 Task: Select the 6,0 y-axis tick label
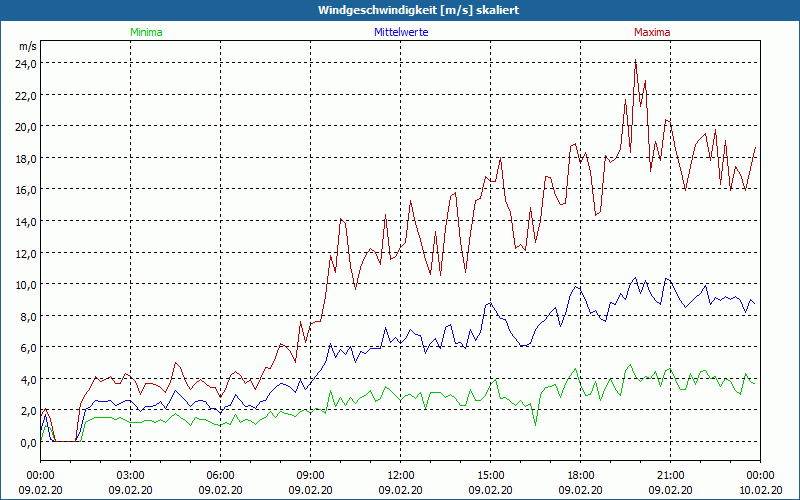point(28,347)
